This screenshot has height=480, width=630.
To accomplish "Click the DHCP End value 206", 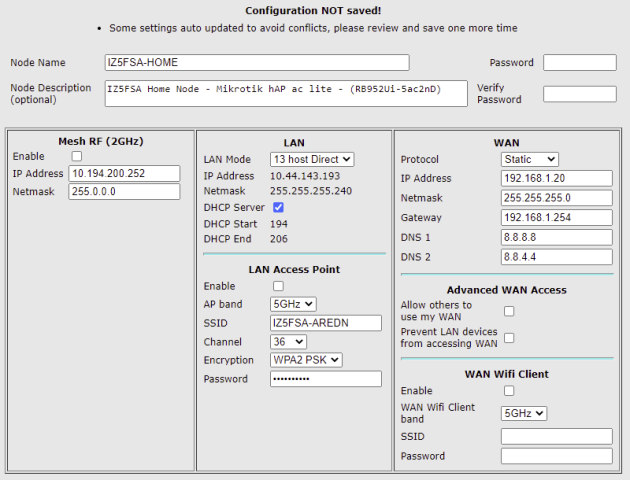I will (279, 239).
